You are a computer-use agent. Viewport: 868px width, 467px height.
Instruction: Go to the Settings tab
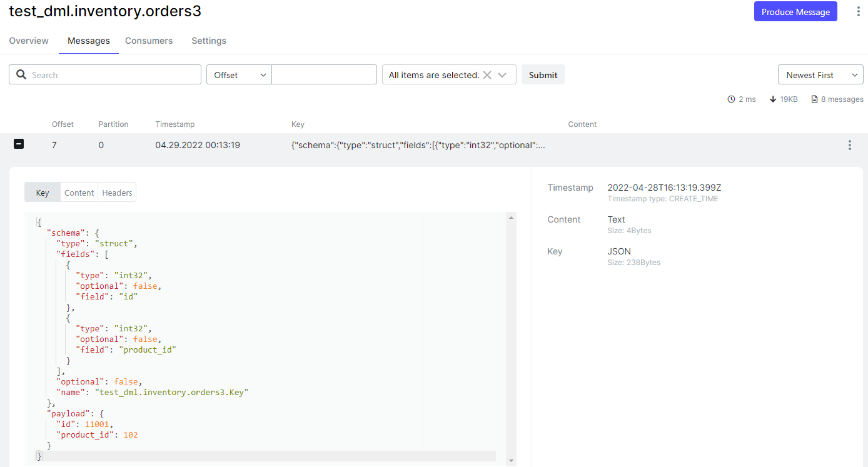pyautogui.click(x=209, y=41)
